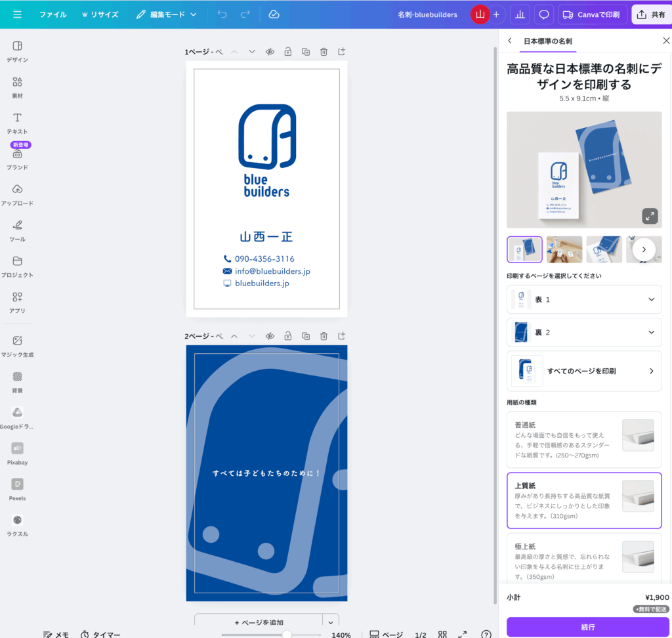Hide page 1 with the eye icon
The width and height of the screenshot is (672, 638).
tap(270, 51)
